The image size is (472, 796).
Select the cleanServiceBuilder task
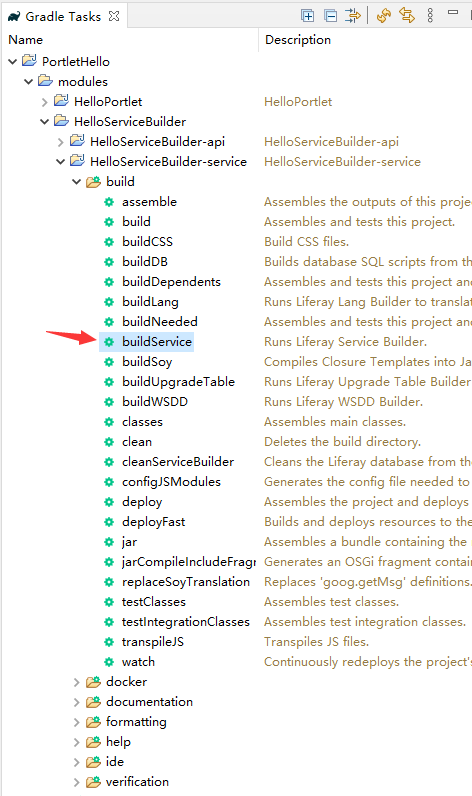click(178, 462)
